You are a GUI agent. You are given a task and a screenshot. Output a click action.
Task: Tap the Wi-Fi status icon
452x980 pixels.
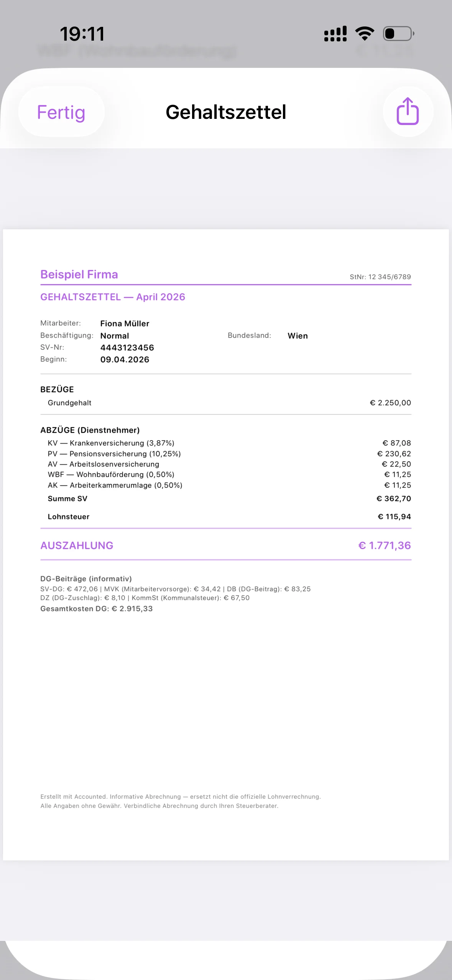point(365,34)
